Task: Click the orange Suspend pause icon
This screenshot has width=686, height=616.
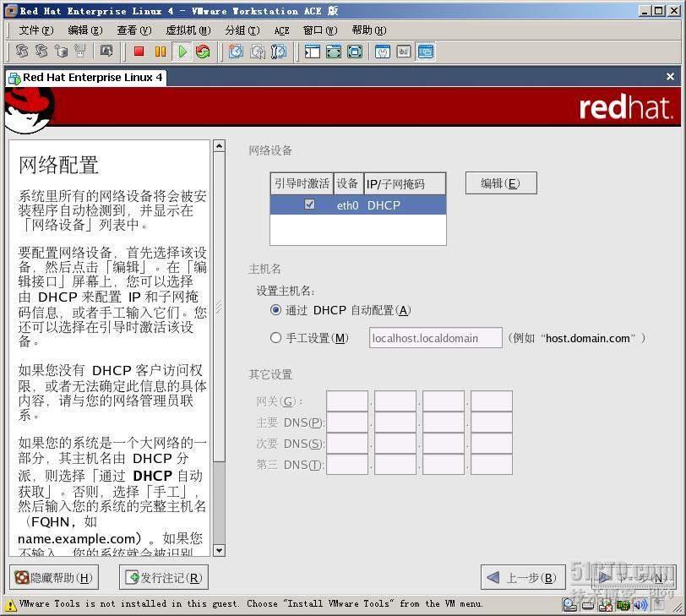Action: tap(161, 52)
